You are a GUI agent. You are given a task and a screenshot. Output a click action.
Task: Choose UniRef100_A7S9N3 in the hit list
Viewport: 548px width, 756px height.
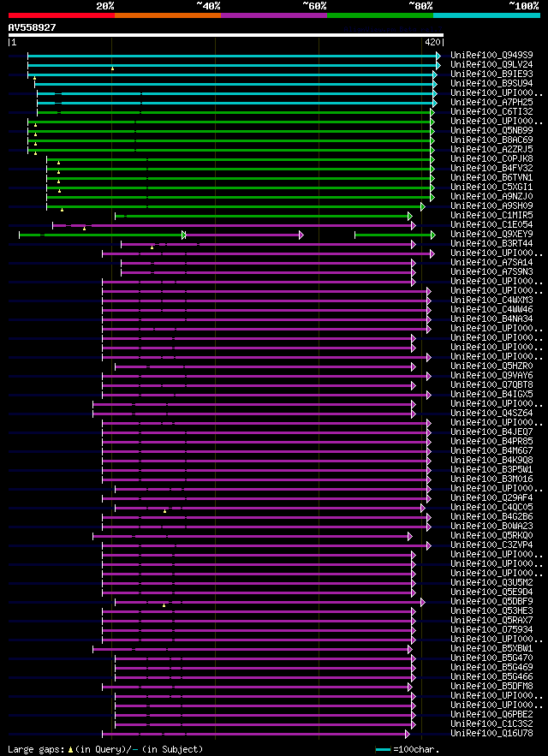491,271
